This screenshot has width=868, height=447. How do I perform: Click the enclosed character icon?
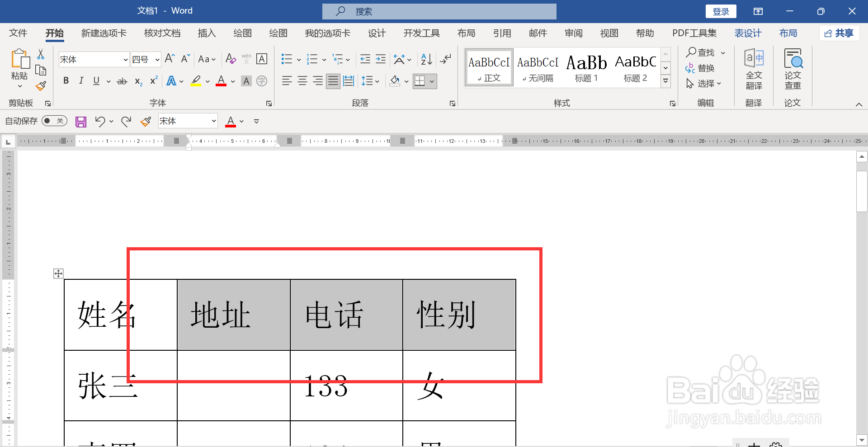(262, 81)
